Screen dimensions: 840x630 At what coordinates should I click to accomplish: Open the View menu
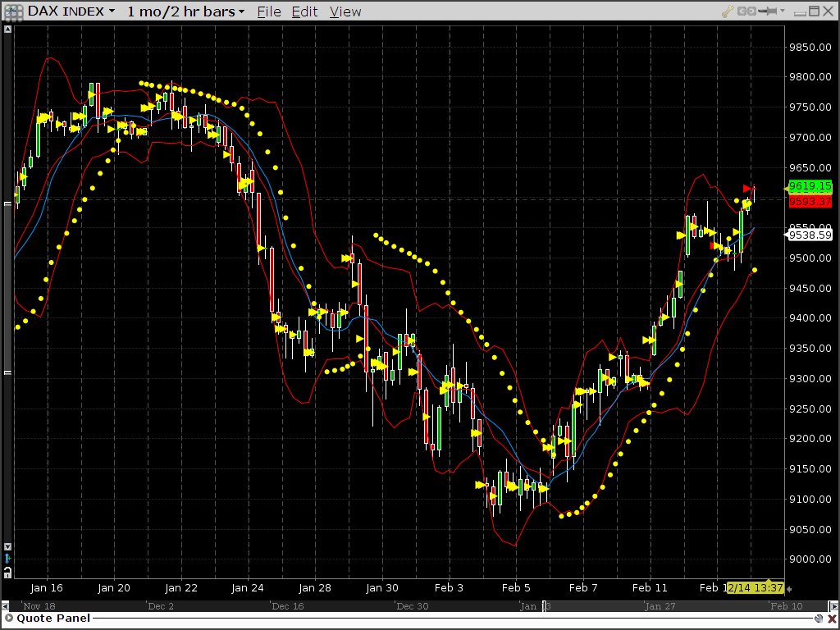coord(345,11)
